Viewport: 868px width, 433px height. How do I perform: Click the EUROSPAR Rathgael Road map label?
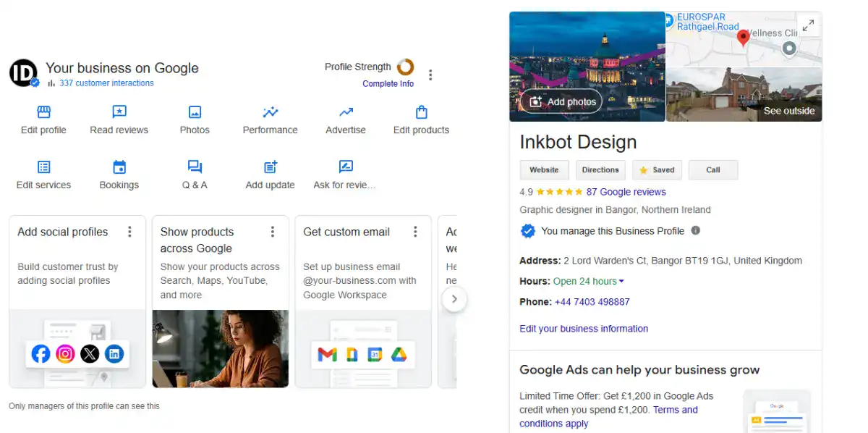(x=707, y=22)
